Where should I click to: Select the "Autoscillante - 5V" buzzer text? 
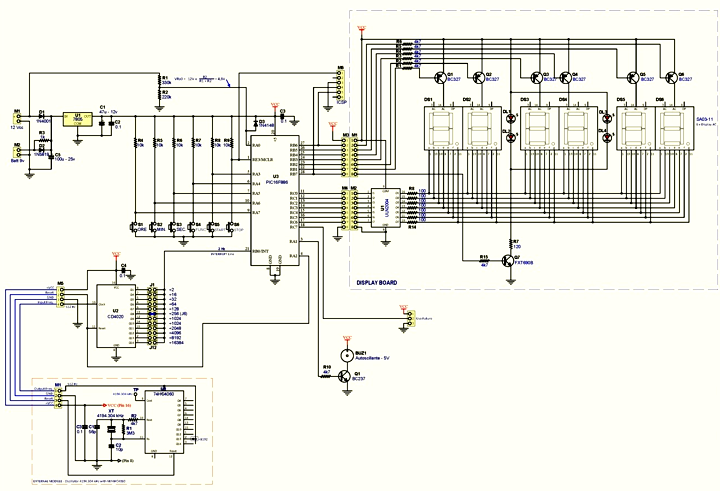coord(372,358)
